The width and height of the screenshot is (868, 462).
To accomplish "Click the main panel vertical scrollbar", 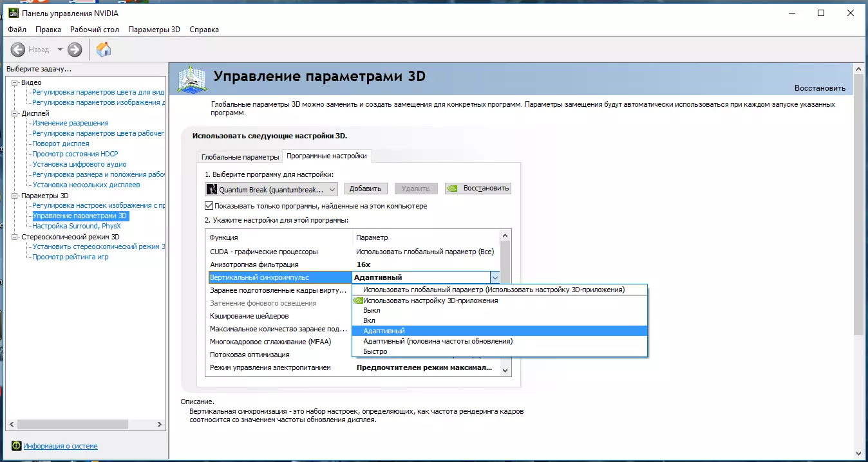I will (858, 205).
